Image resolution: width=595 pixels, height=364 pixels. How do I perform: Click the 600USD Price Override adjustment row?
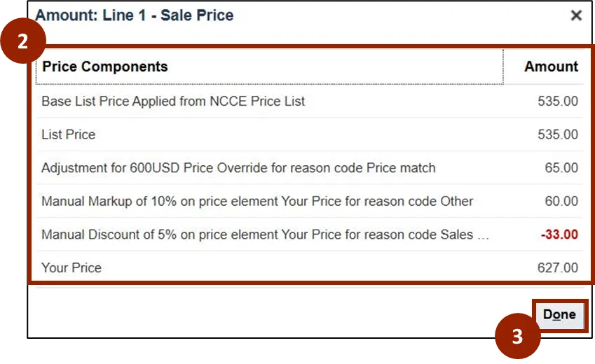coord(238,168)
